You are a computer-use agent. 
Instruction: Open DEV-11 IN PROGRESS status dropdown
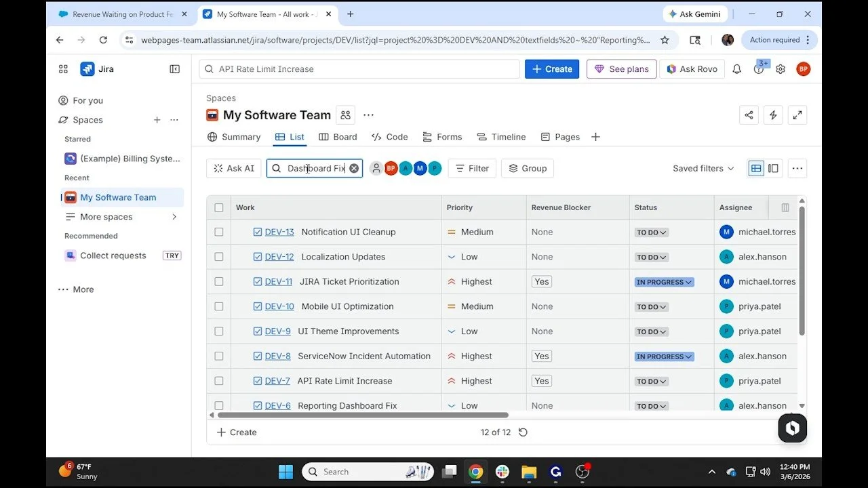[x=664, y=282]
